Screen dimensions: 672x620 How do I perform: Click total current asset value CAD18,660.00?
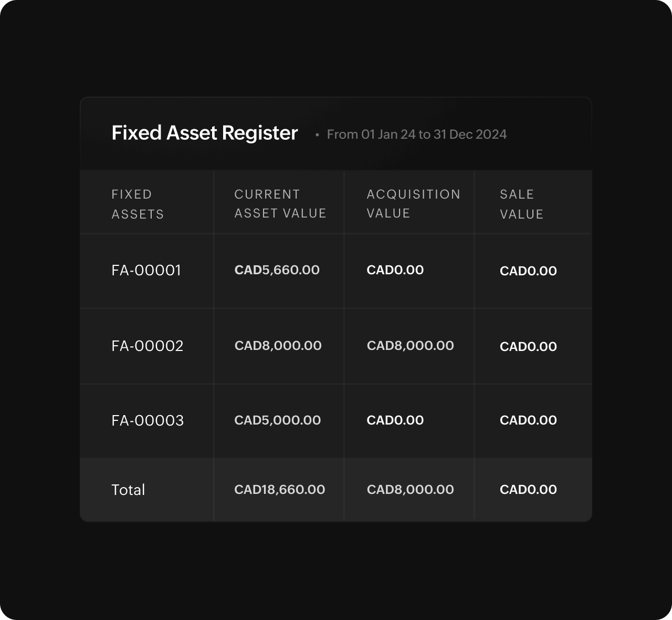[x=279, y=490]
